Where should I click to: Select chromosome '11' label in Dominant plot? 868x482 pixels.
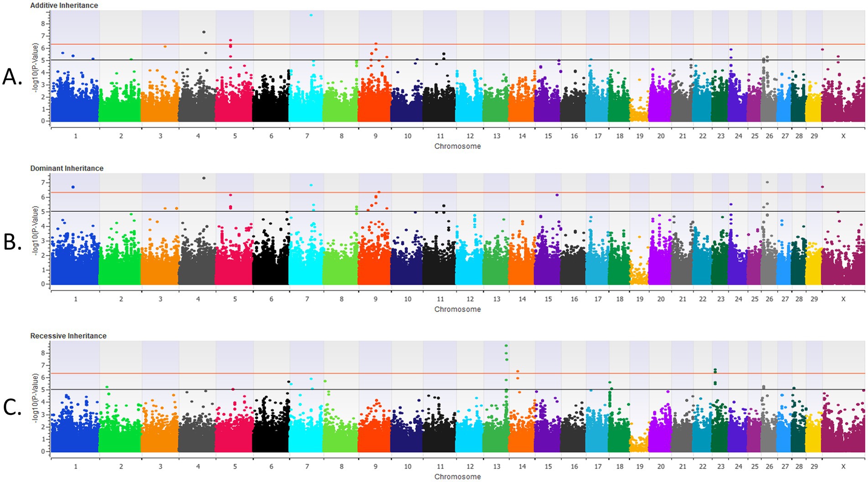(x=440, y=299)
